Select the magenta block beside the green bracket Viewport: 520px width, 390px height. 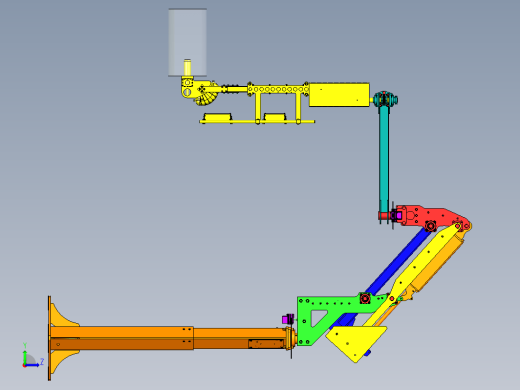coord(287,319)
